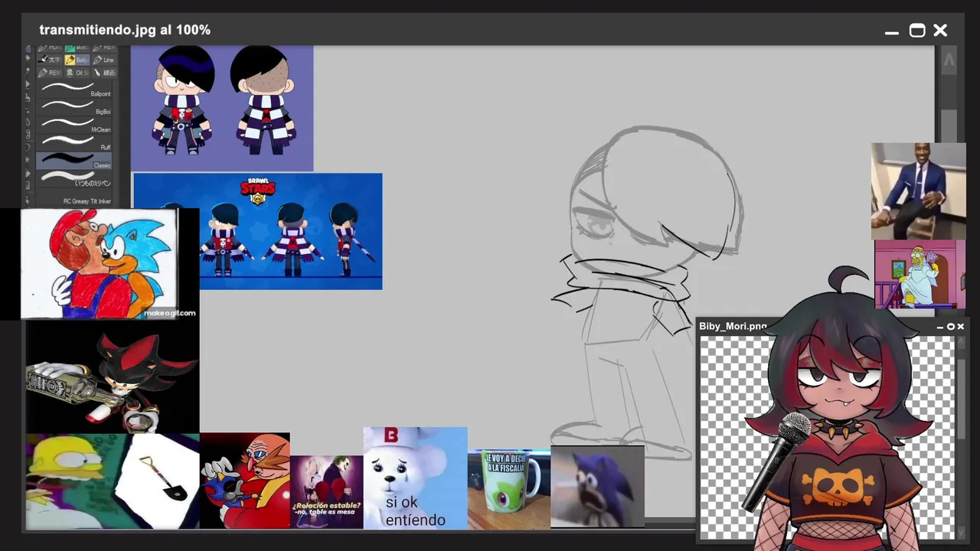Click the Biby_Mori.png scrollbar down arrow
Image resolution: width=980 pixels, height=551 pixels.
961,532
